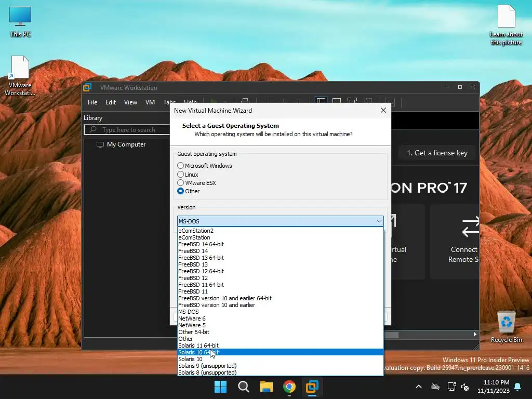Click the VMware logo in title bar
The image size is (532, 399).
[87, 87]
